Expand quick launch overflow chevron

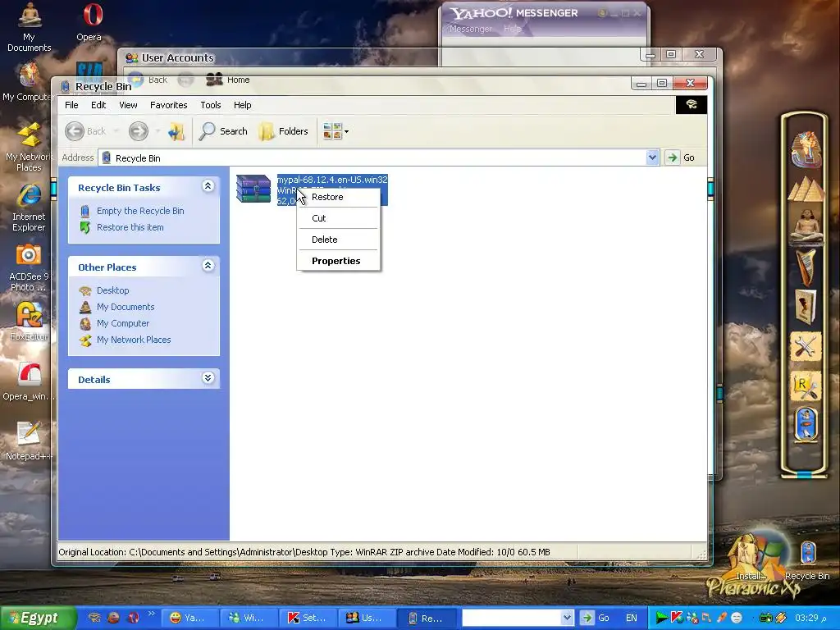151,614
